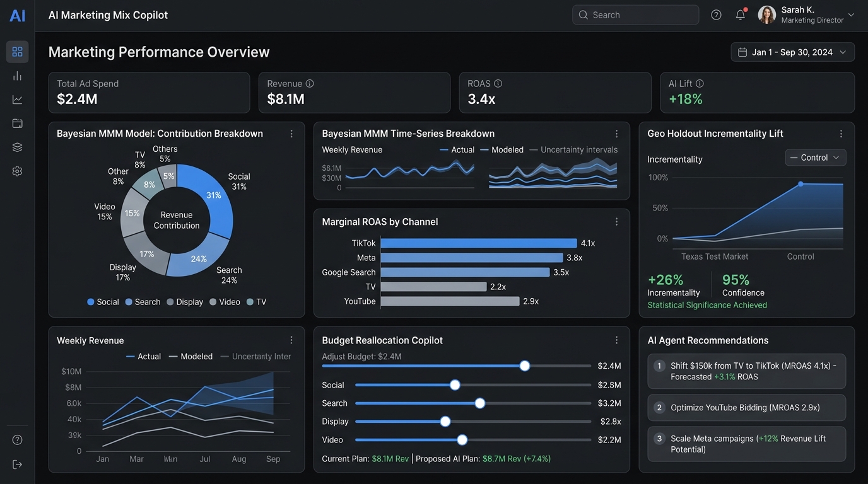
Task: Click the Revenue info icon
Action: (x=310, y=83)
